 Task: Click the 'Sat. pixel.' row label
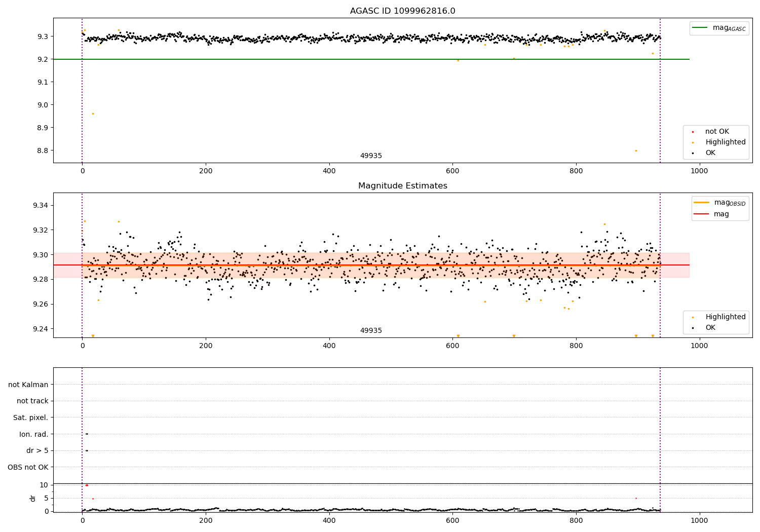[31, 417]
